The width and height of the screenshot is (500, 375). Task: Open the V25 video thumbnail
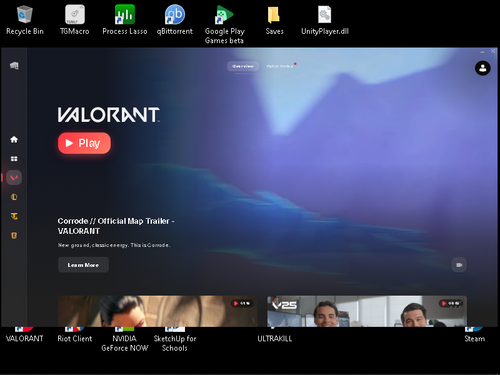click(367, 311)
